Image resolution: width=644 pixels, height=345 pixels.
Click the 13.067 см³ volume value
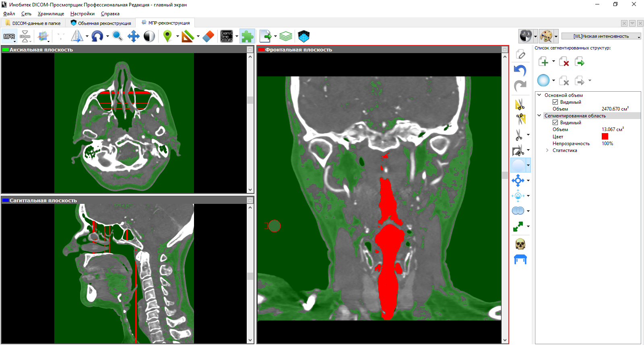point(613,129)
